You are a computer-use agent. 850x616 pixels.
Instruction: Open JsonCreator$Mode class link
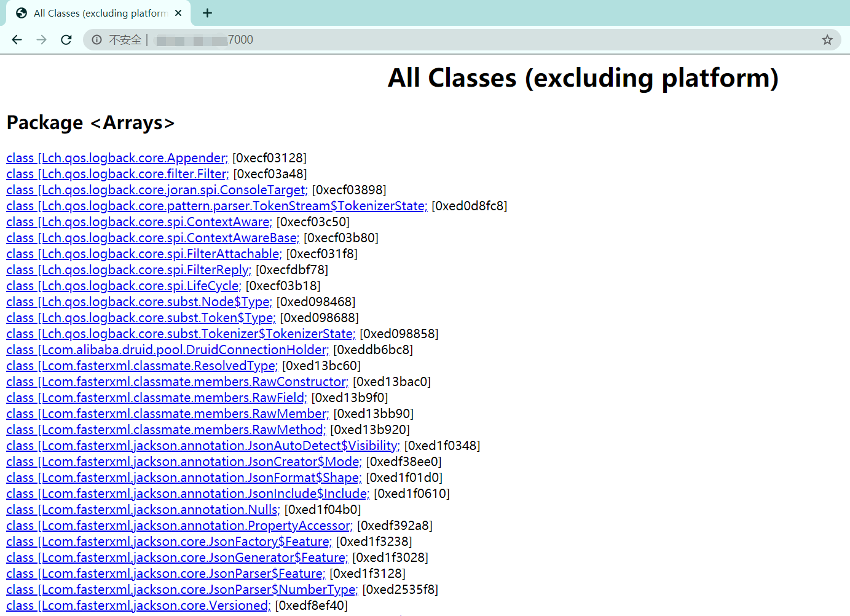click(x=184, y=462)
